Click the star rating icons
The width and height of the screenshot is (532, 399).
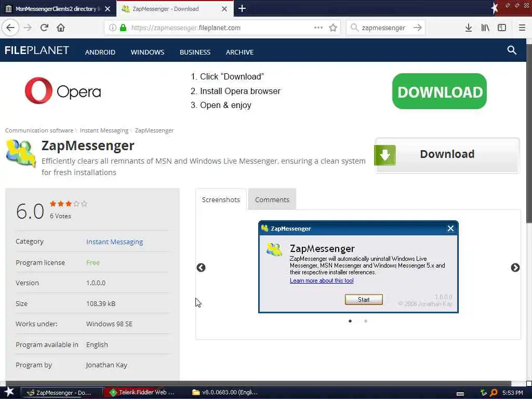pos(69,204)
